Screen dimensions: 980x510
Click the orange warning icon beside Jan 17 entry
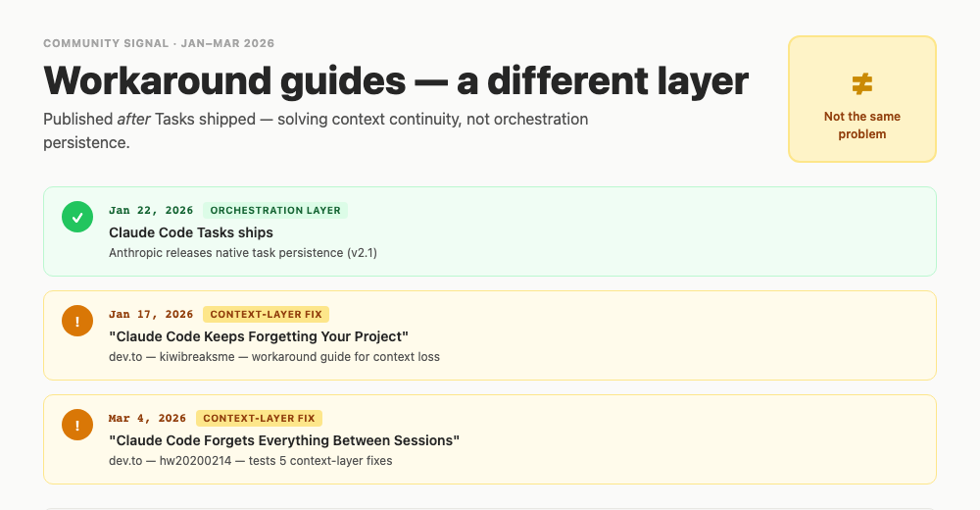click(x=77, y=321)
